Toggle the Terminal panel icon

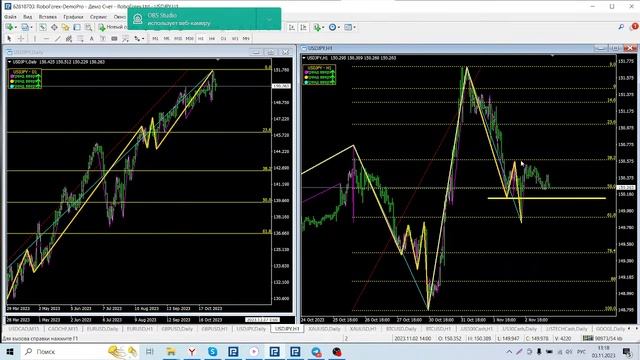(x=77, y=27)
